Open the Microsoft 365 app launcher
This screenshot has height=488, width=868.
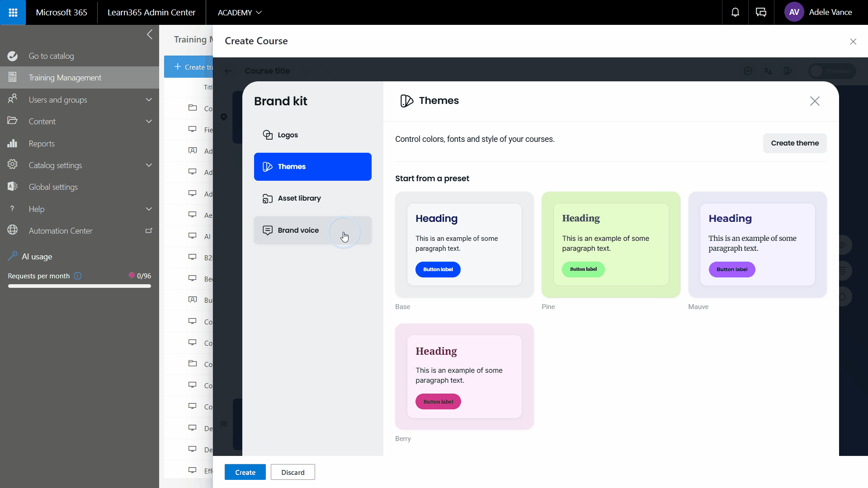(13, 12)
